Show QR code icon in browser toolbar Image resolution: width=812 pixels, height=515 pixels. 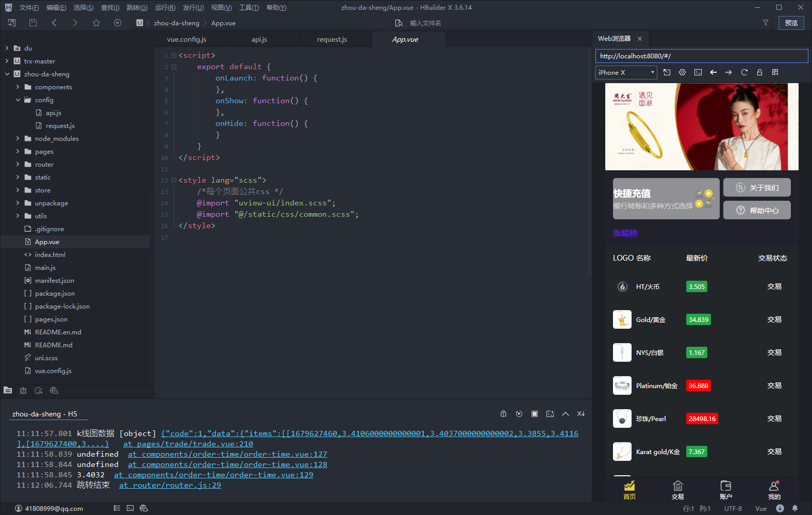pos(775,72)
